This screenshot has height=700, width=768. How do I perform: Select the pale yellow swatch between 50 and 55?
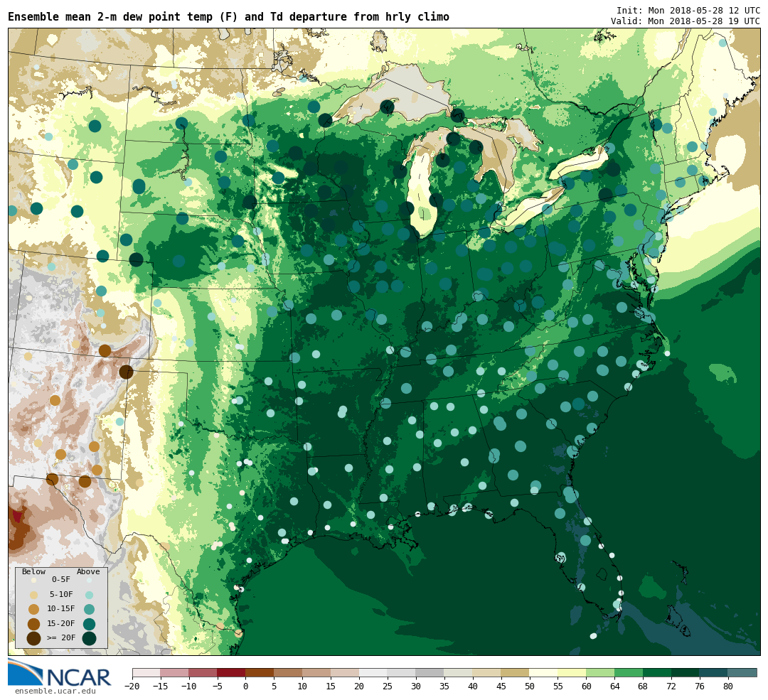[x=544, y=672]
